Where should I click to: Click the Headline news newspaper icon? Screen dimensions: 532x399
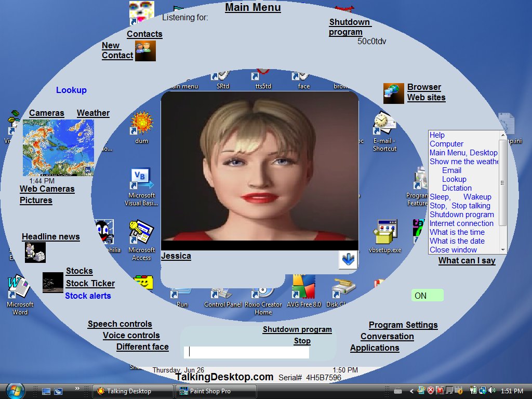coord(35,252)
